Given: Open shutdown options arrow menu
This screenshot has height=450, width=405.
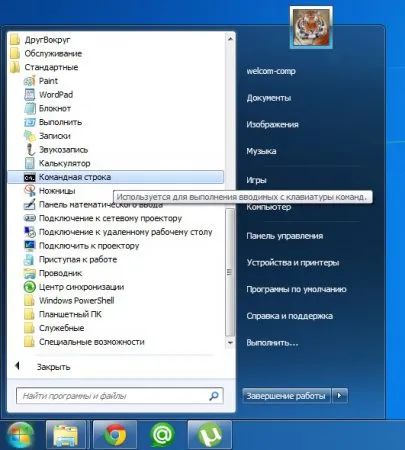Looking at the screenshot, I should tap(340, 396).
